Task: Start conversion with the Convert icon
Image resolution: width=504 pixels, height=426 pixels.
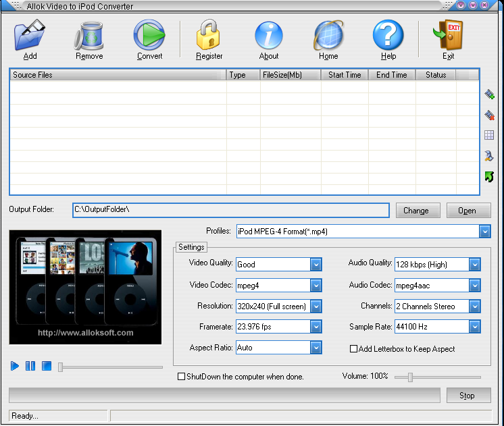Action: [x=149, y=34]
